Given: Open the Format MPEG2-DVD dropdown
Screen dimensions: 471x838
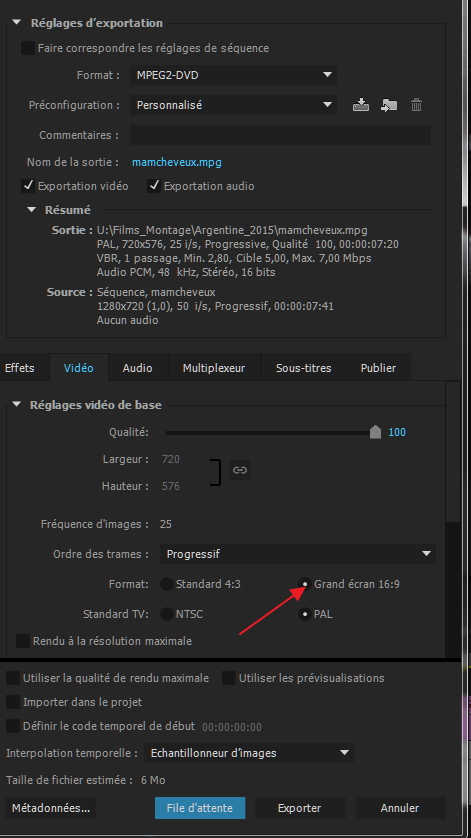Looking at the screenshot, I should pos(233,75).
